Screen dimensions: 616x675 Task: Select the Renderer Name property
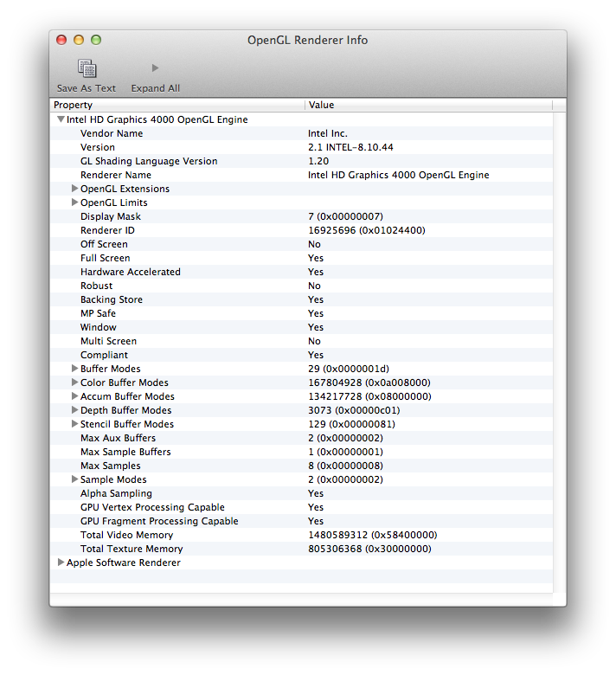click(301, 175)
